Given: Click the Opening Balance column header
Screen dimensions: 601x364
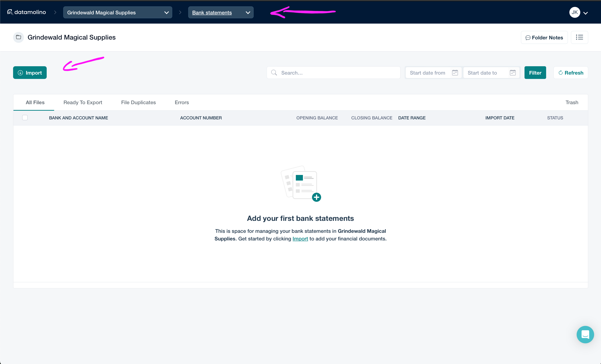Looking at the screenshot, I should pos(317,118).
